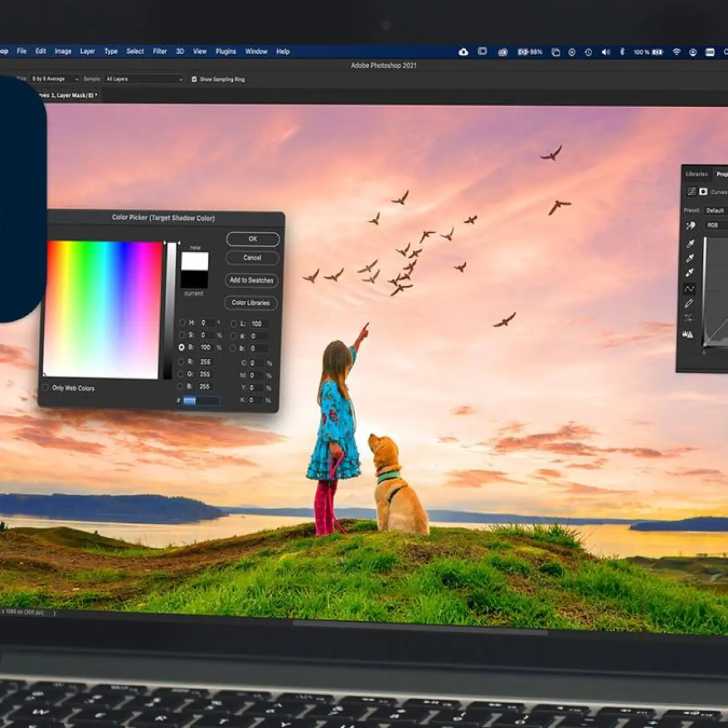Choose the draw curve pencil tool
This screenshot has width=728, height=728.
[x=689, y=303]
